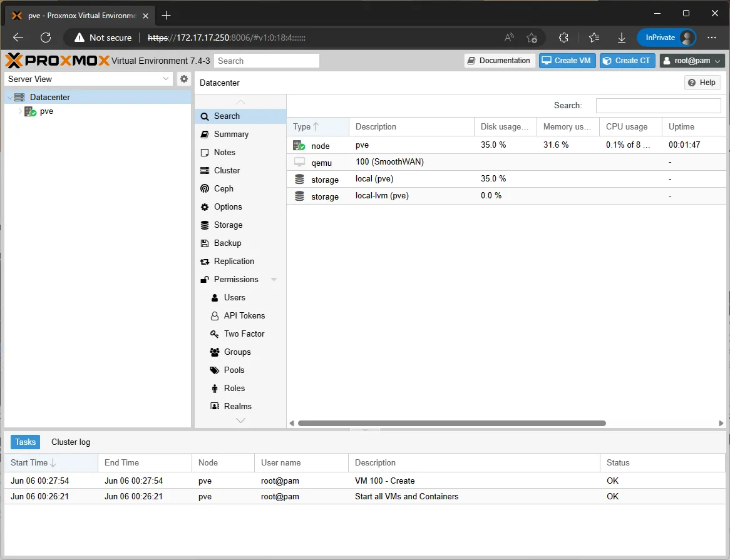
Task: Open the Server View dropdown
Action: [x=88, y=79]
